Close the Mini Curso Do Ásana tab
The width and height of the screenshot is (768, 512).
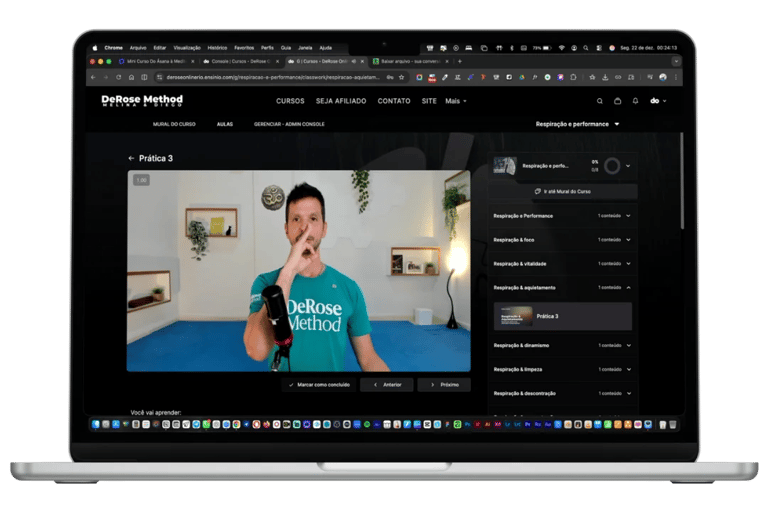tap(193, 61)
